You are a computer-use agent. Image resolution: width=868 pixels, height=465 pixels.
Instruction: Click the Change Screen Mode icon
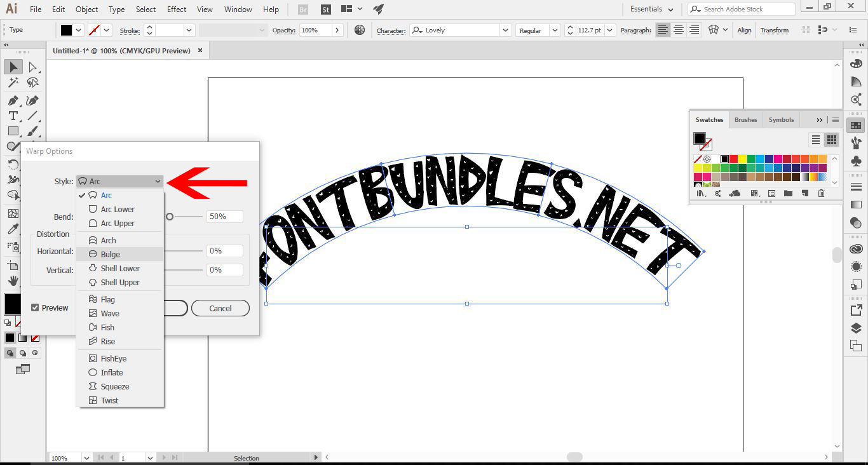(x=23, y=368)
